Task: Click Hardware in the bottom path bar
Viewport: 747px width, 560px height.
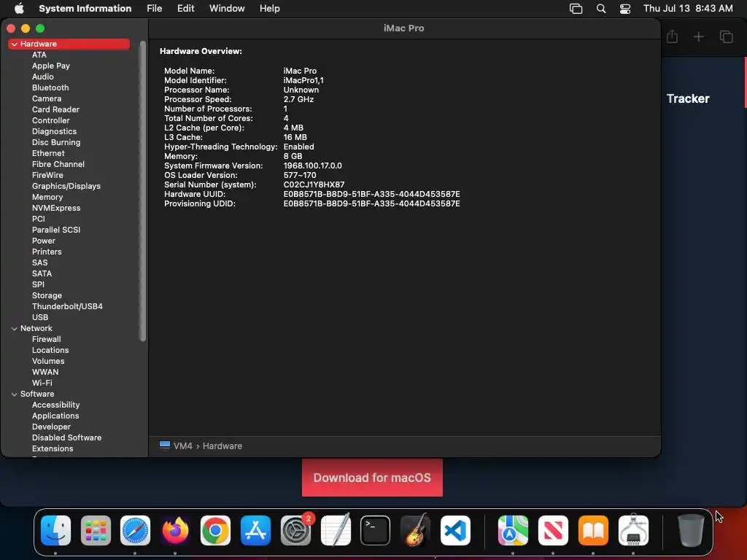Action: click(222, 446)
